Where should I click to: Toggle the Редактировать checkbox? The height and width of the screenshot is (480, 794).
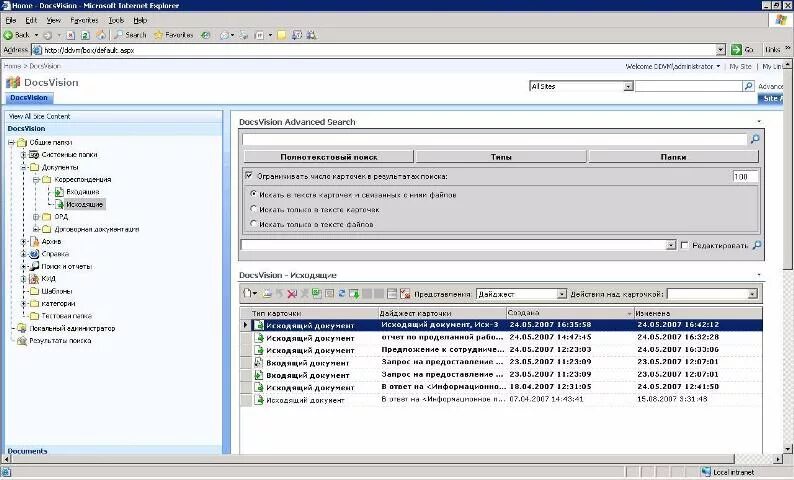pyautogui.click(x=685, y=245)
